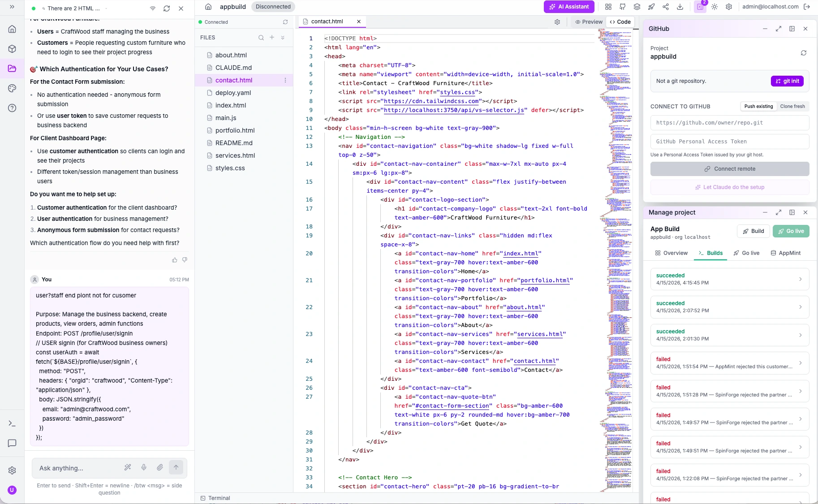Open the GitHub icon in top toolbar

[x=623, y=7]
